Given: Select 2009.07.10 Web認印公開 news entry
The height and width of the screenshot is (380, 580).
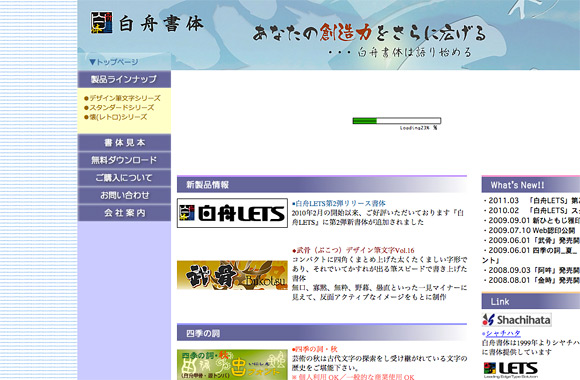Looking at the screenshot, I should pos(529,231).
